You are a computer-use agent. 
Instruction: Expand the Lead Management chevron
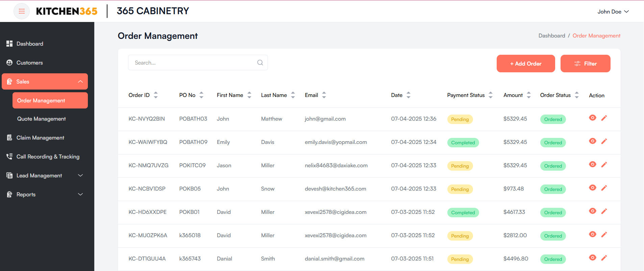80,175
